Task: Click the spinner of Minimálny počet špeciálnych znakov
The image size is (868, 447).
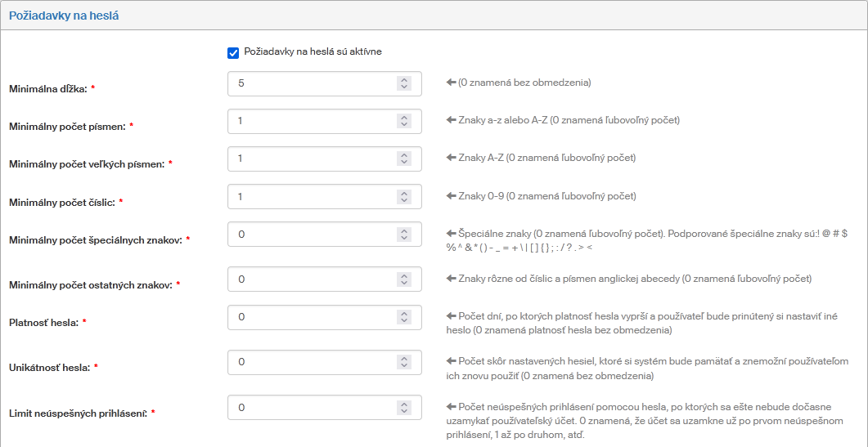Action: point(403,235)
